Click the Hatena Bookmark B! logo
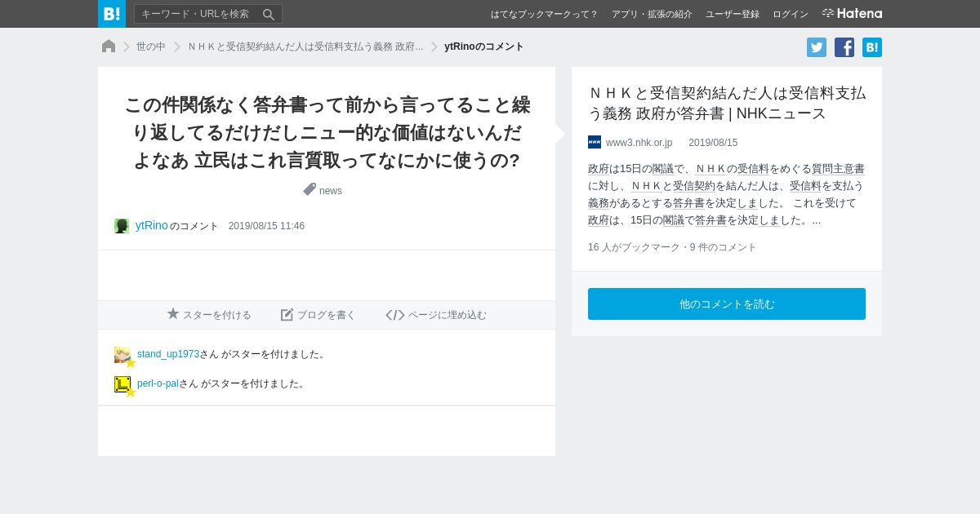The height and width of the screenshot is (514, 980). pyautogui.click(x=112, y=14)
